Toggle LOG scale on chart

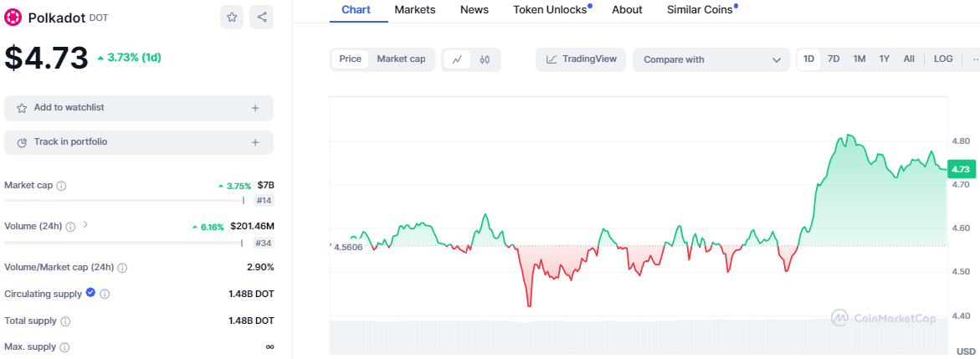click(943, 59)
